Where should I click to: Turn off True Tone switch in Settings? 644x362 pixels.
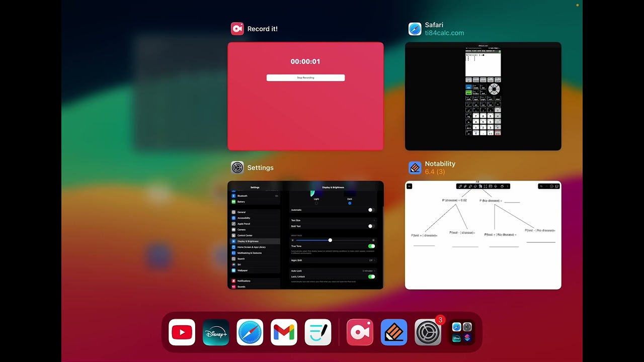coord(371,246)
